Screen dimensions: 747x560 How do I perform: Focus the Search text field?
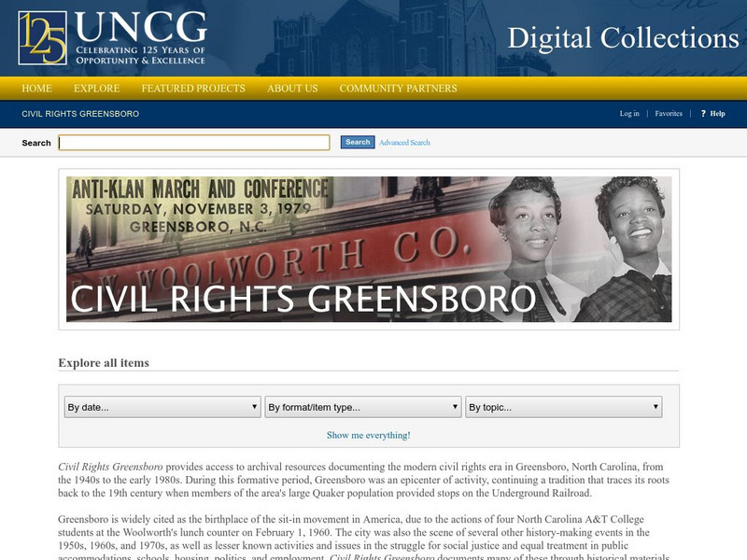coord(194,143)
